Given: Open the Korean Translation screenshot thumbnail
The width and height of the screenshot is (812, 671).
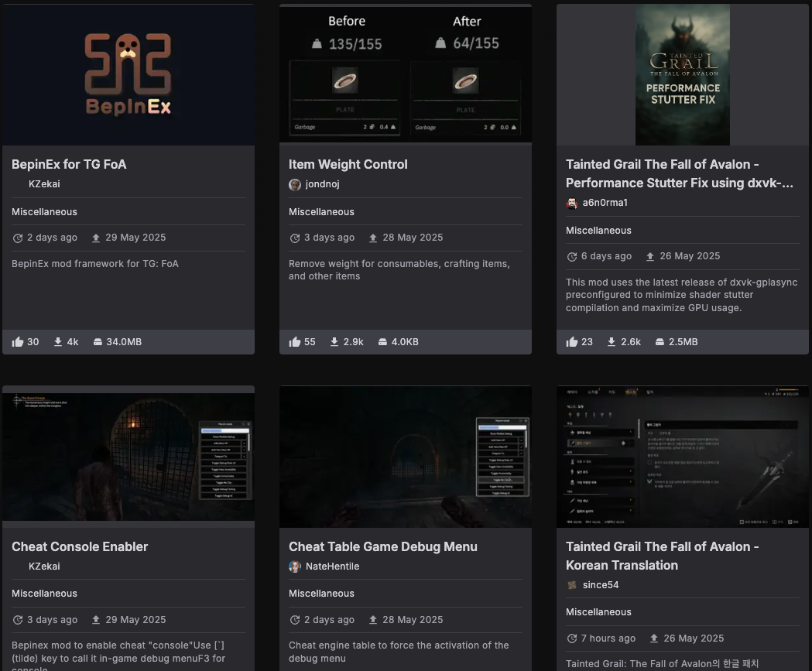Looking at the screenshot, I should tap(683, 457).
